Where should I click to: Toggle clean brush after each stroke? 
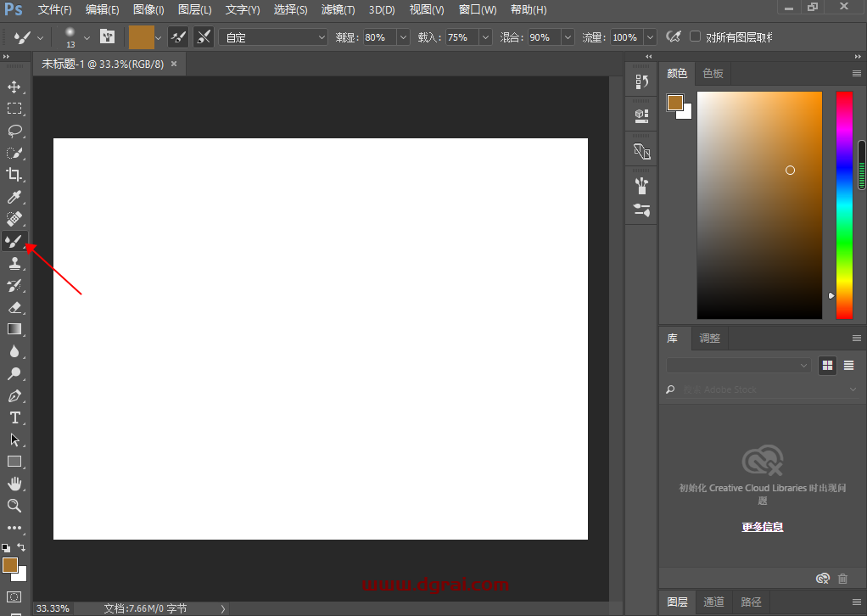coord(204,37)
